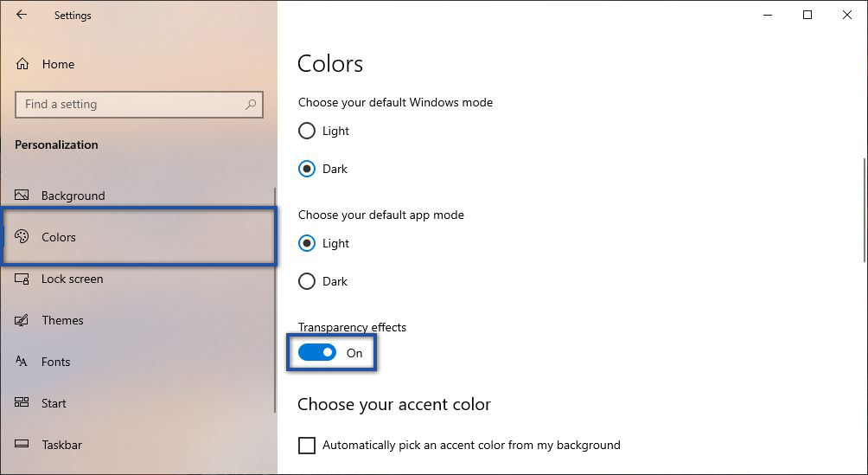This screenshot has width=868, height=475.
Task: Click the Taskbar icon in sidebar
Action: [x=22, y=445]
